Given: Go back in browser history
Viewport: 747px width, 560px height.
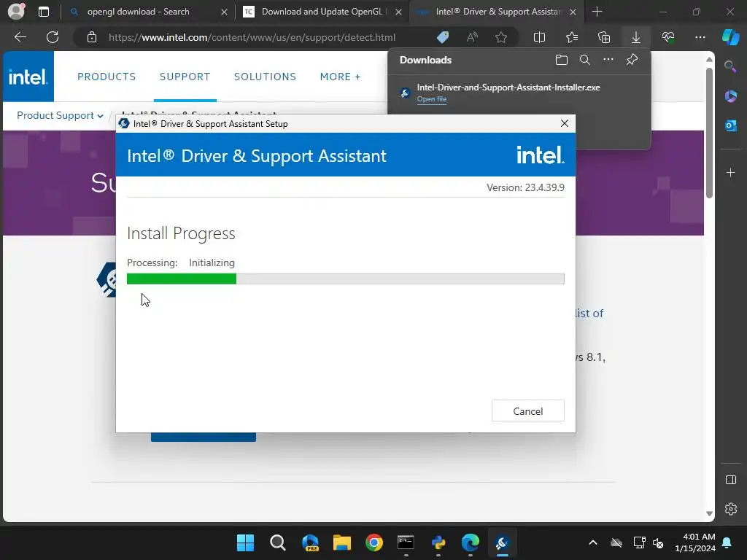Looking at the screenshot, I should point(20,37).
